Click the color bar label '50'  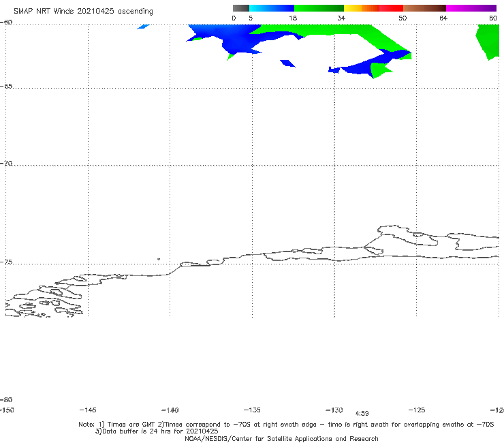[x=403, y=18]
